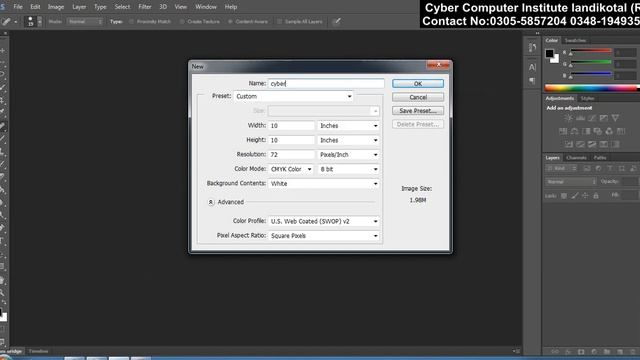The width and height of the screenshot is (640, 360).
Task: Open the Character panel icon
Action: click(x=532, y=67)
